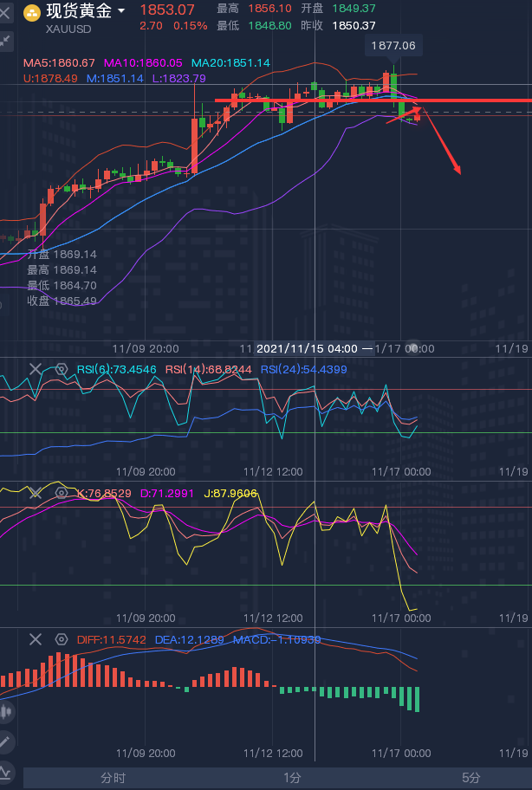
Task: Tap the J:87.9606 reading
Action: coord(230,493)
